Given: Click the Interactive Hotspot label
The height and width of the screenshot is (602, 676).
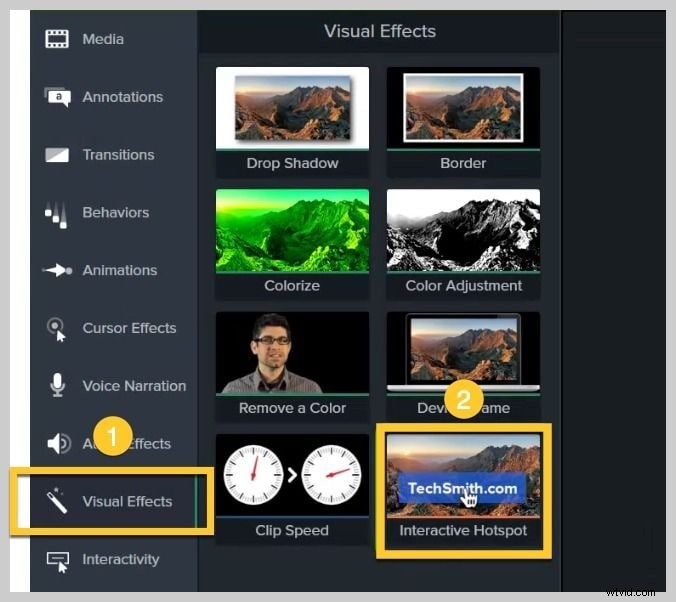Looking at the screenshot, I should (463, 530).
